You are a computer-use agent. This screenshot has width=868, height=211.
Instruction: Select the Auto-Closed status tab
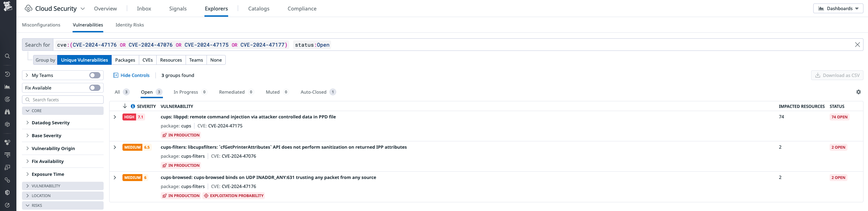(x=313, y=92)
